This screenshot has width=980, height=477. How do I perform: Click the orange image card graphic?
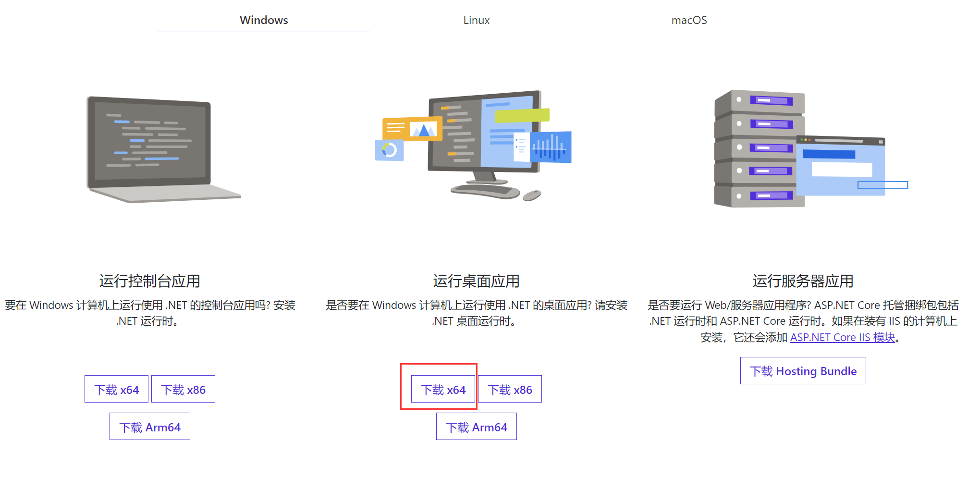[412, 128]
